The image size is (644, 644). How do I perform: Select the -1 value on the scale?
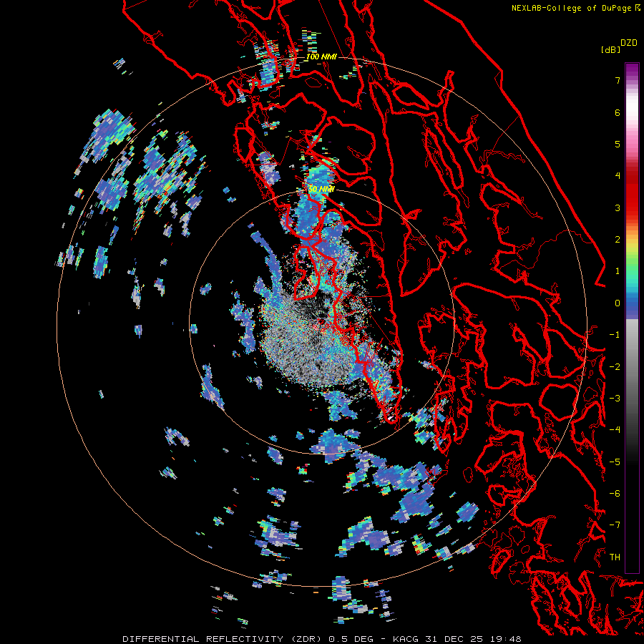coord(615,335)
